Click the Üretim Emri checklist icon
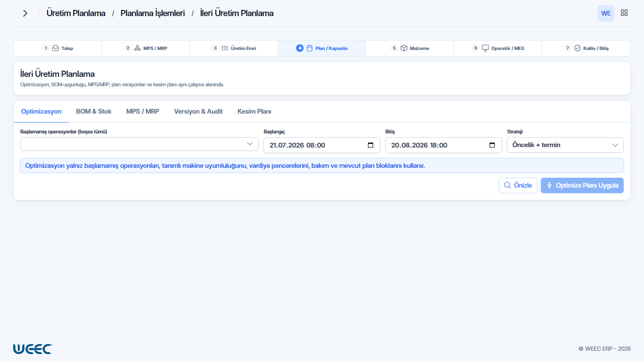The image size is (644, 362). click(x=225, y=48)
